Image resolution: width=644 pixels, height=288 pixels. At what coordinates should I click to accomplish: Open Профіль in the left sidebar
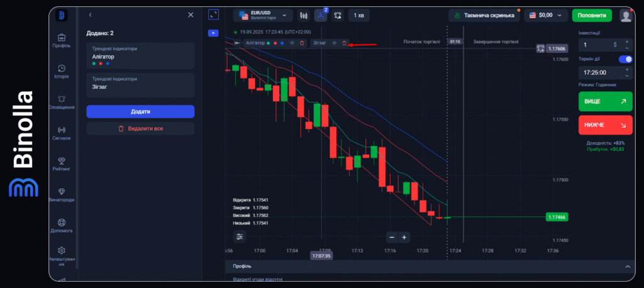[61, 41]
